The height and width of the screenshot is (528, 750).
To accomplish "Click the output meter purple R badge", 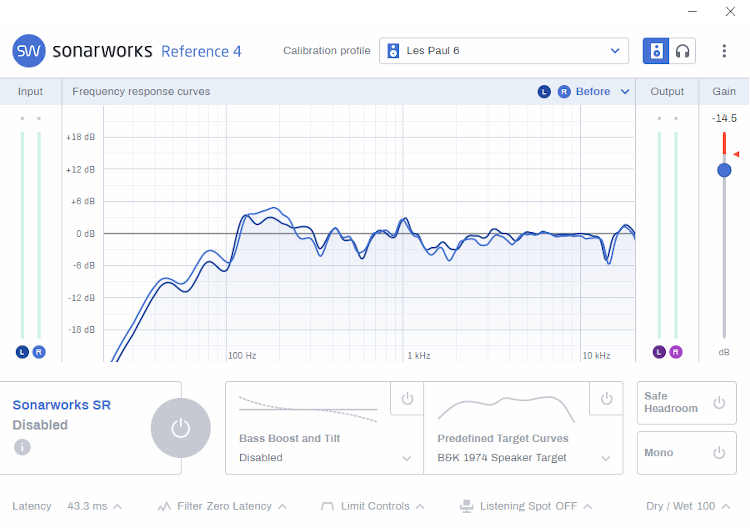I will (x=676, y=352).
